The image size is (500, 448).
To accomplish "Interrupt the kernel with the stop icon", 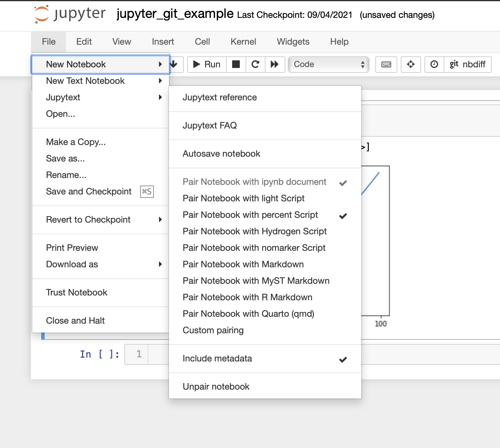I will (x=236, y=64).
